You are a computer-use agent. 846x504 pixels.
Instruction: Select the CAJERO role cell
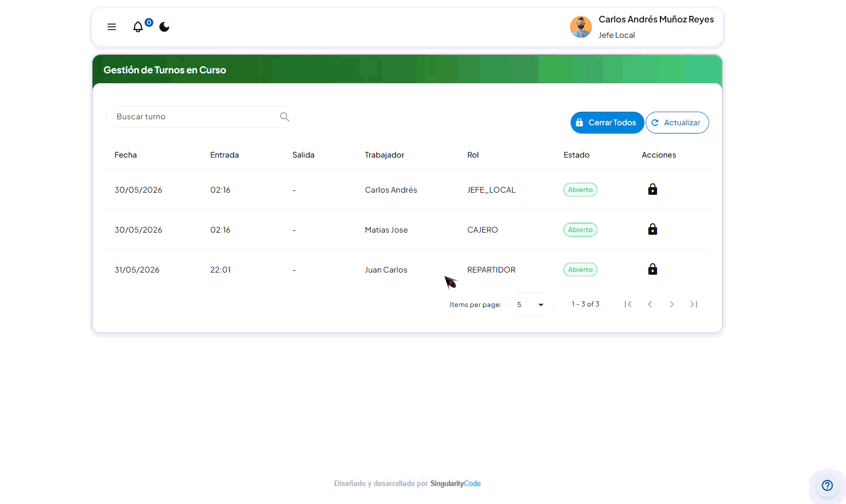tap(482, 230)
